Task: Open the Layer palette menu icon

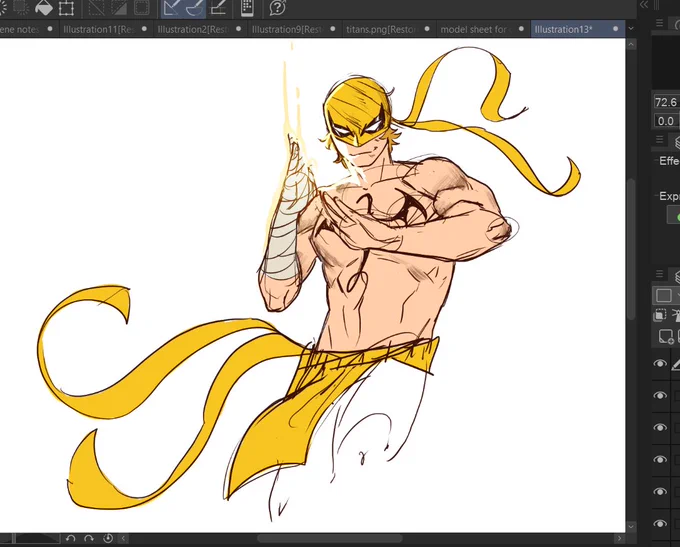Action: [660, 274]
